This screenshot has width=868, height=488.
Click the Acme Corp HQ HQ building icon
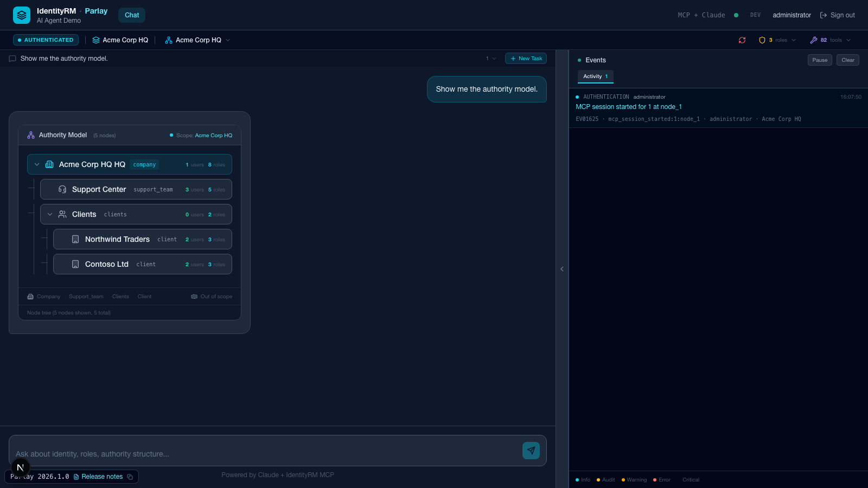[49, 164]
